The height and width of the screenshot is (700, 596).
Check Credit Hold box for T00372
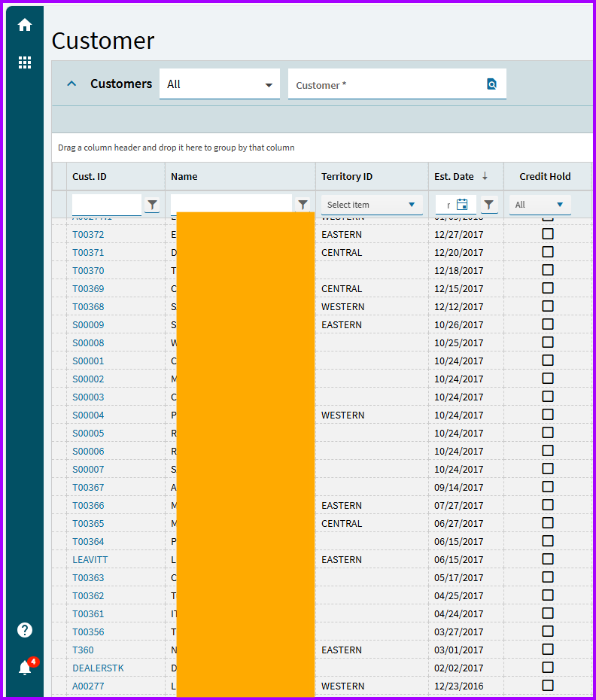click(548, 234)
